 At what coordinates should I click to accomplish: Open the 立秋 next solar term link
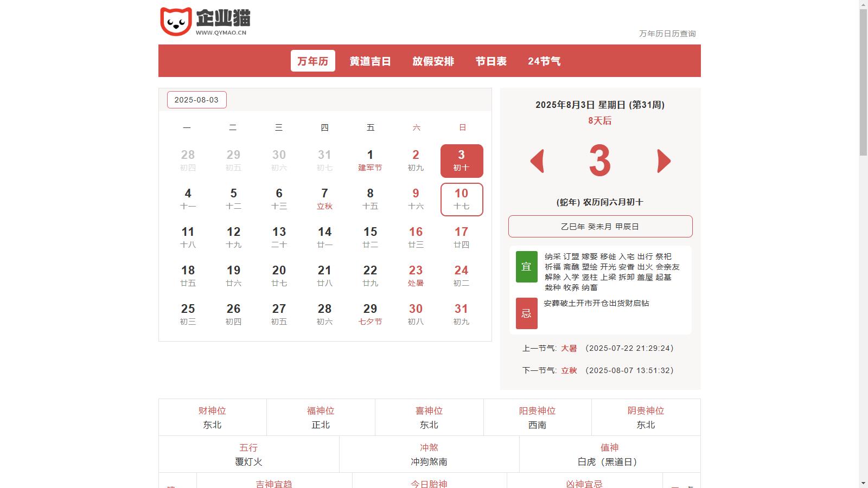point(569,370)
